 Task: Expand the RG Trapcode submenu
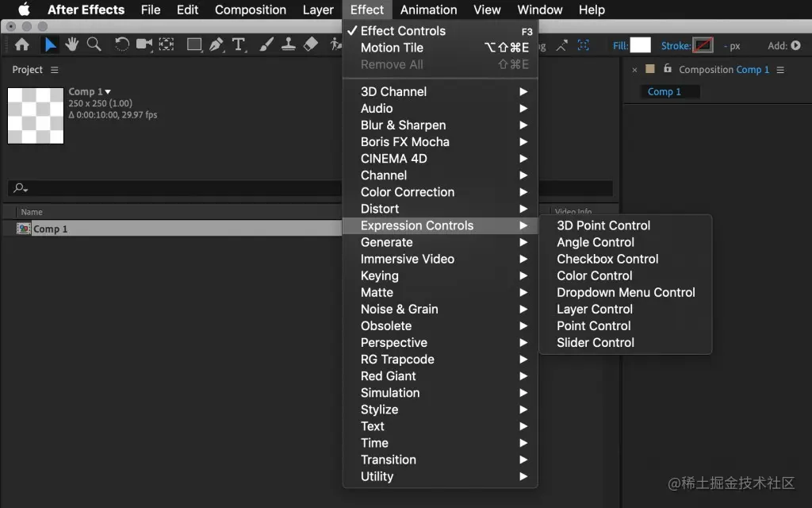(x=439, y=360)
